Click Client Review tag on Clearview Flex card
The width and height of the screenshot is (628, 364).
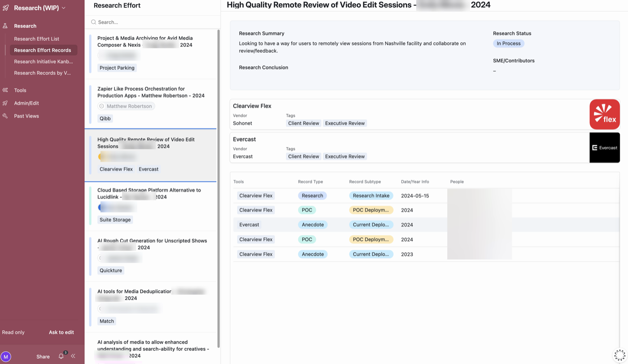[x=304, y=123]
